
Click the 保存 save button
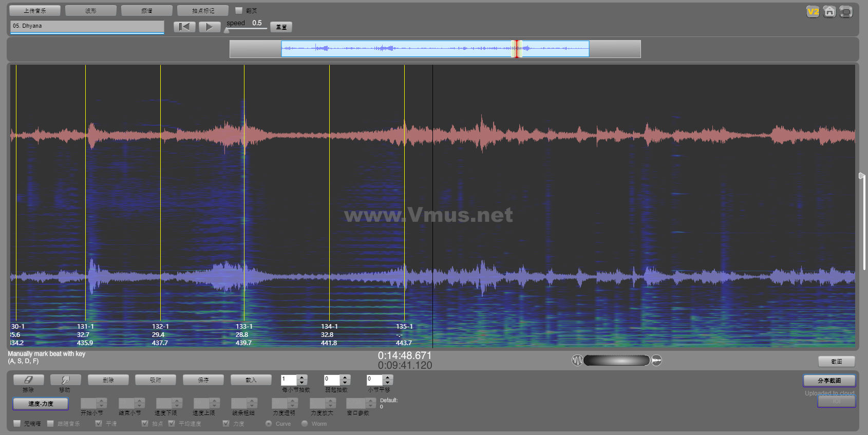[203, 380]
